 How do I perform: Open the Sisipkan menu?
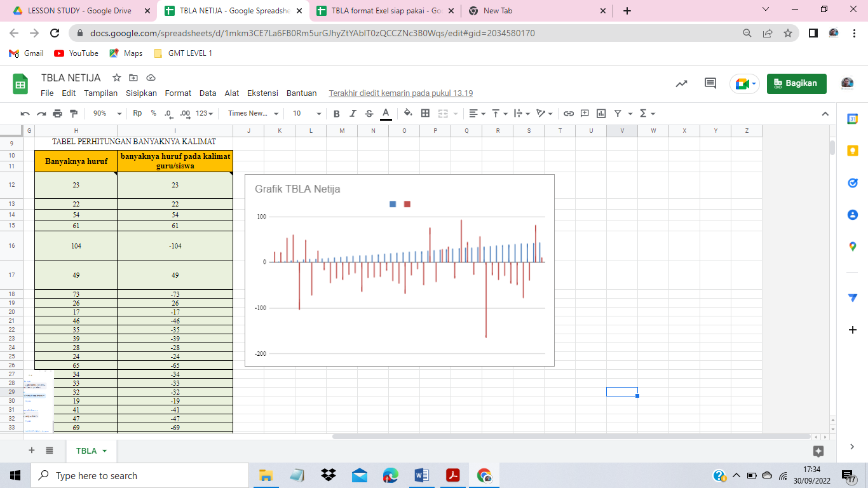141,93
